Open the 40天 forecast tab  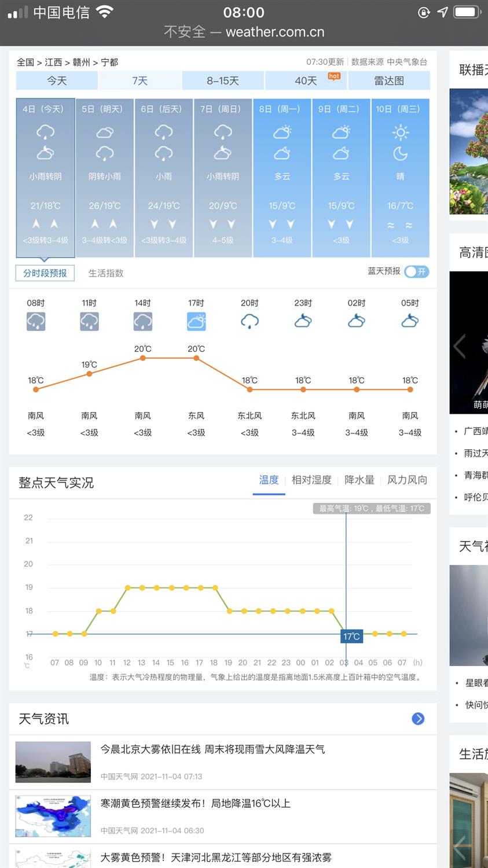coord(306,80)
